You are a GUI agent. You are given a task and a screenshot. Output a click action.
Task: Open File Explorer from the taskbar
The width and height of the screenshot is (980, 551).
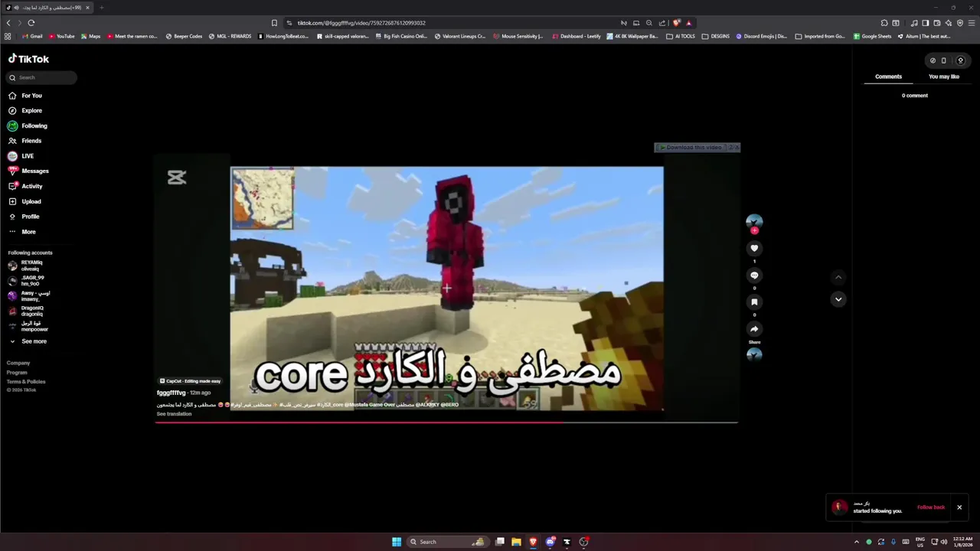(x=516, y=542)
